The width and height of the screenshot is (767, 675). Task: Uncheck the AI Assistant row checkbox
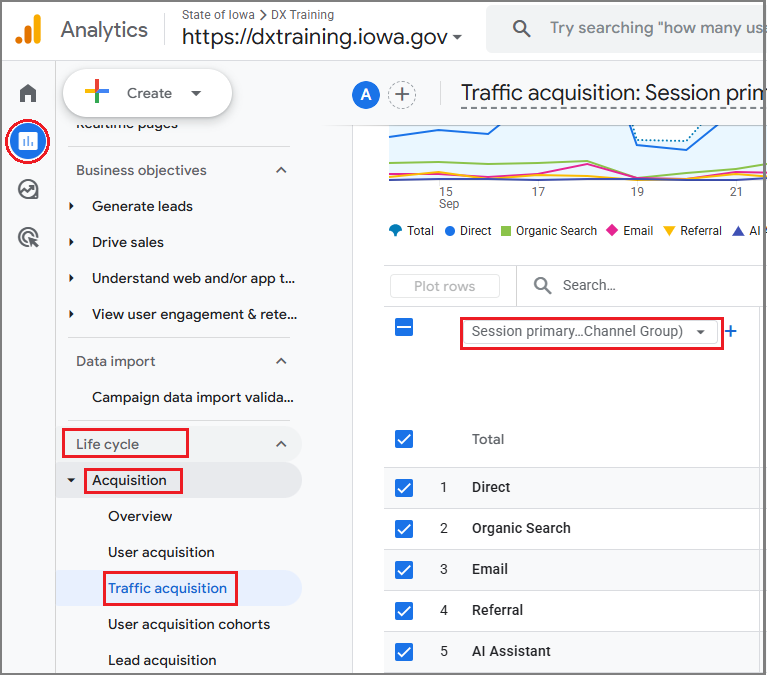404,652
